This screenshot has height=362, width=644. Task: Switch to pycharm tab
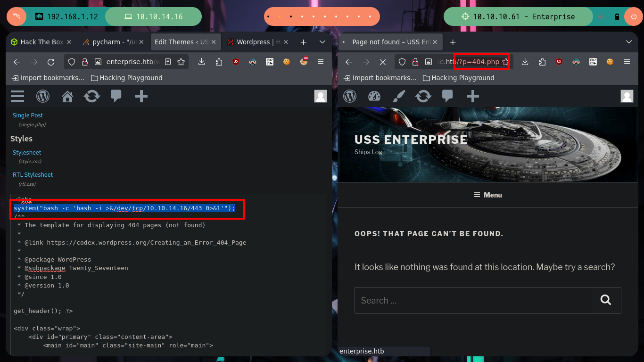pyautogui.click(x=114, y=42)
